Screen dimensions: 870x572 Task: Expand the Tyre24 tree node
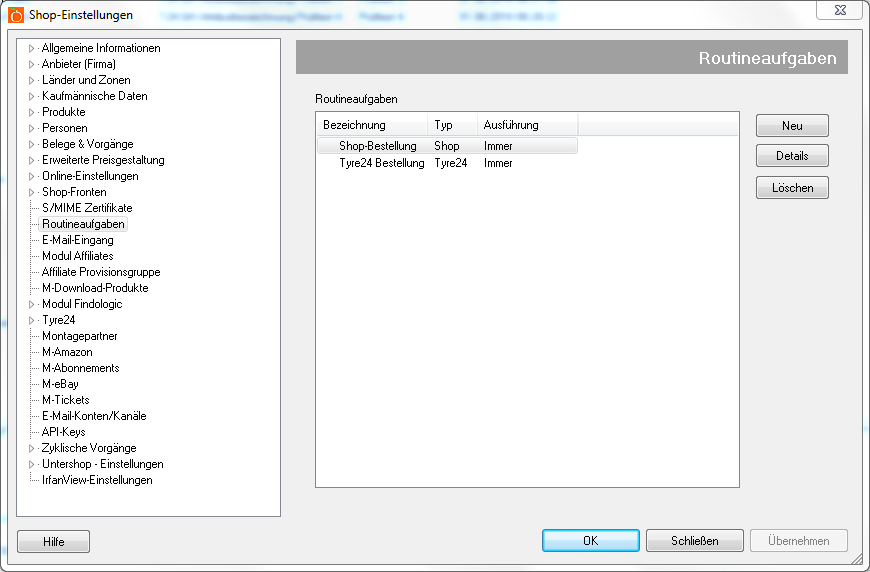[32, 320]
